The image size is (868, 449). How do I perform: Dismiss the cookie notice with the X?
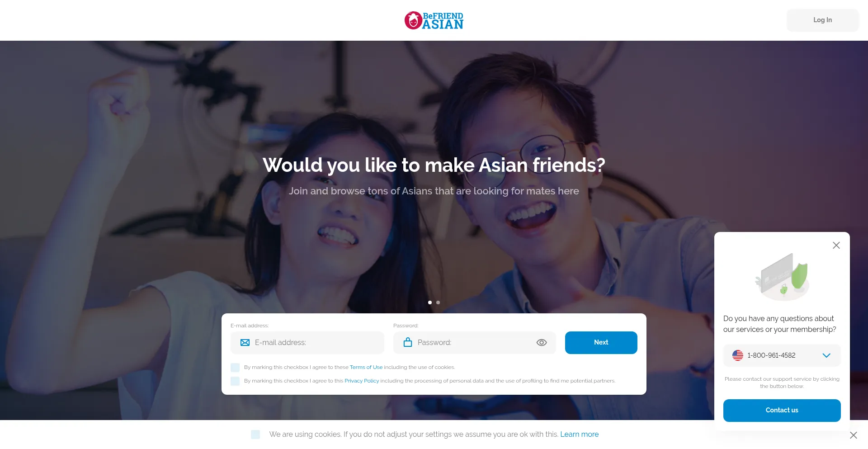point(854,435)
